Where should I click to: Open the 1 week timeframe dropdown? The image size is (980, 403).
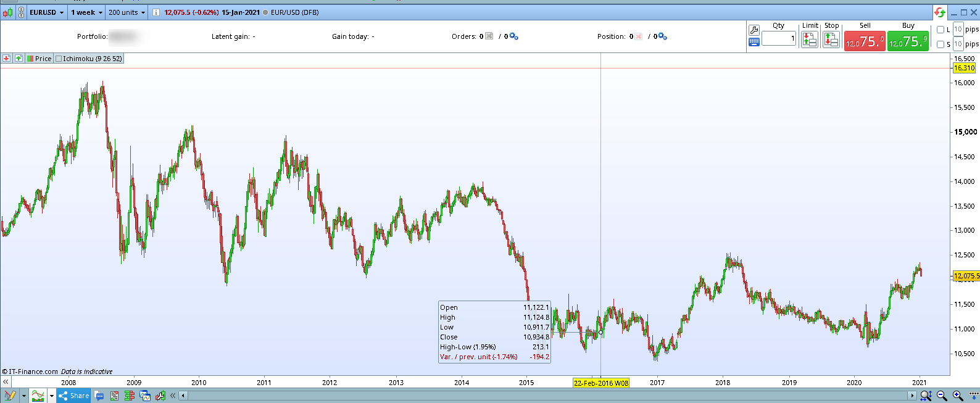(x=86, y=12)
